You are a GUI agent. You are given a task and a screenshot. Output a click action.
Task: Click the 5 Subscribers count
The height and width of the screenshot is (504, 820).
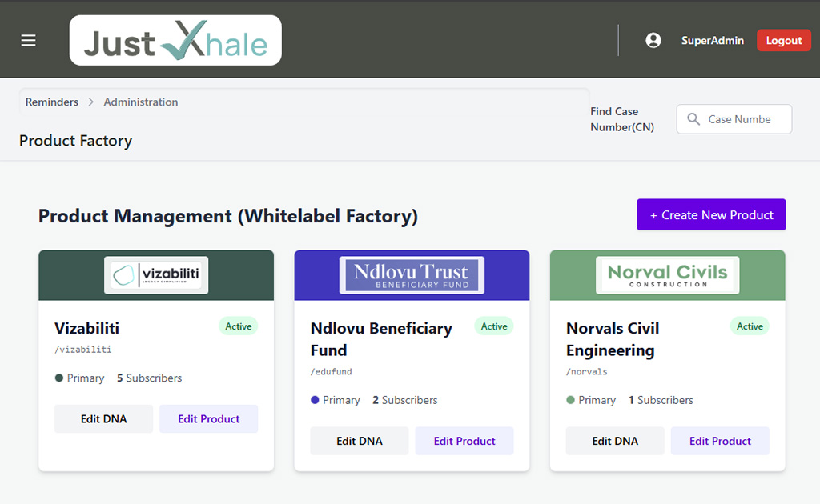click(x=149, y=378)
